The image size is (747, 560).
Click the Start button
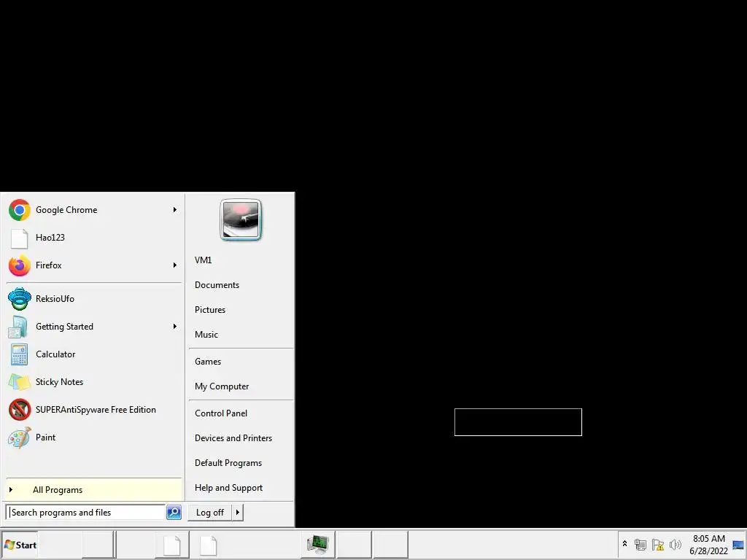(20, 545)
